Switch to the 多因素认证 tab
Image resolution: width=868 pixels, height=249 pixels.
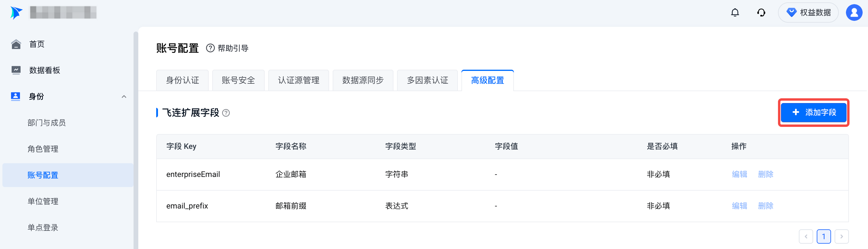click(x=427, y=80)
